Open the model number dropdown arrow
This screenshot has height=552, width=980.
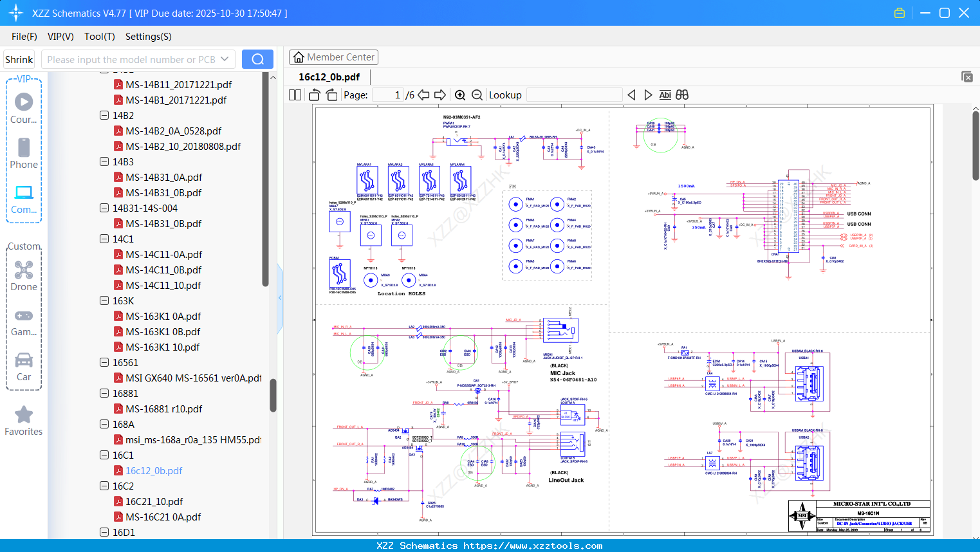coord(225,59)
